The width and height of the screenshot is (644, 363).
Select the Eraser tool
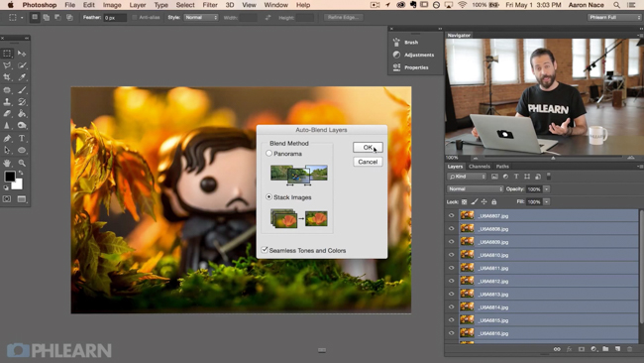click(7, 114)
